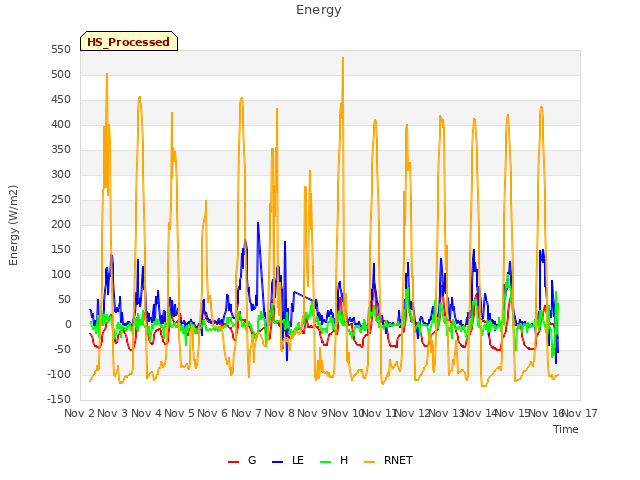This screenshot has height=480, width=640.
Task: Click the -50 y-axis tick label
Action: pyautogui.click(x=63, y=349)
